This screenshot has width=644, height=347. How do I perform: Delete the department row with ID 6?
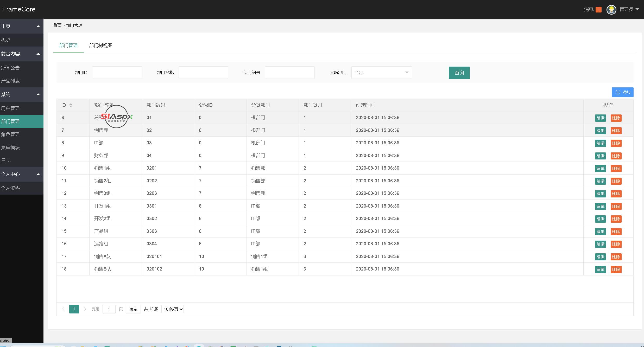point(616,118)
